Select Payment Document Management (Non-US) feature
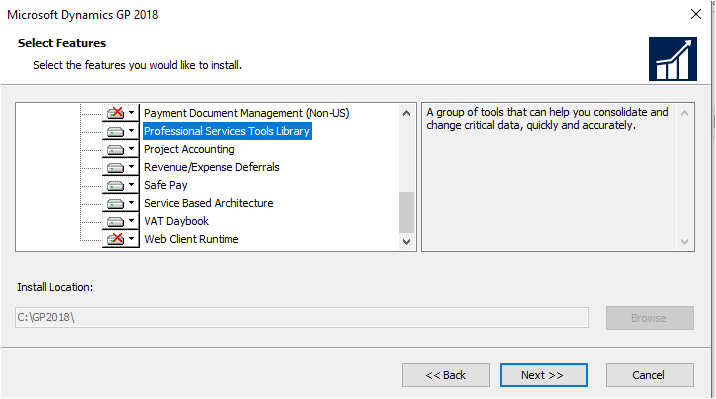Viewport: 716px width, 399px height. tap(247, 113)
